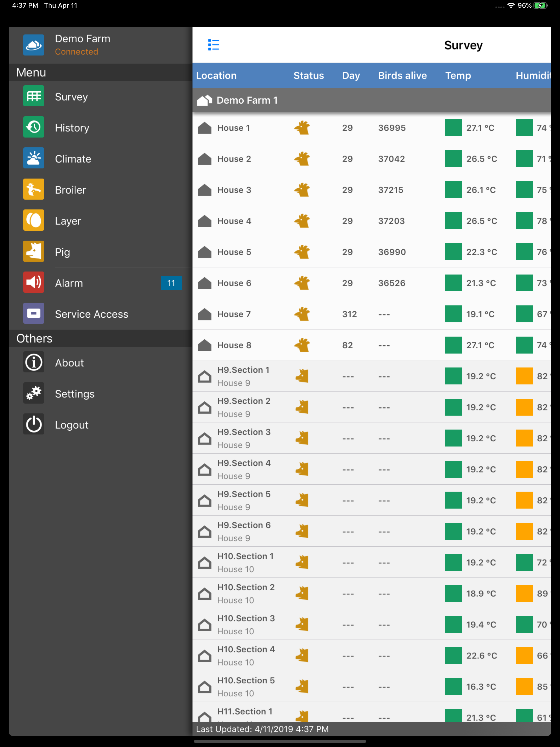Viewport: 560px width, 747px height.
Task: Click the Layer egg icon
Action: coord(34,221)
